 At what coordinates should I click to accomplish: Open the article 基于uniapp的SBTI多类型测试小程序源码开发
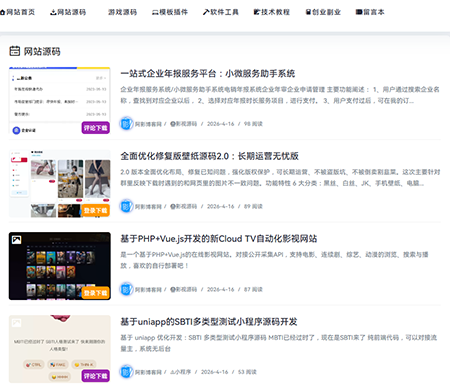point(209,322)
